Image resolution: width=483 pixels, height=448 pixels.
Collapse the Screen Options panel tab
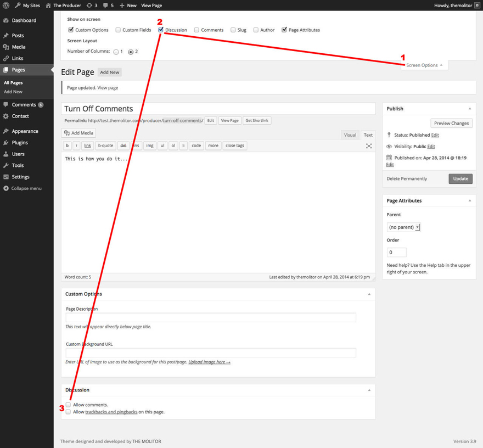(x=424, y=65)
